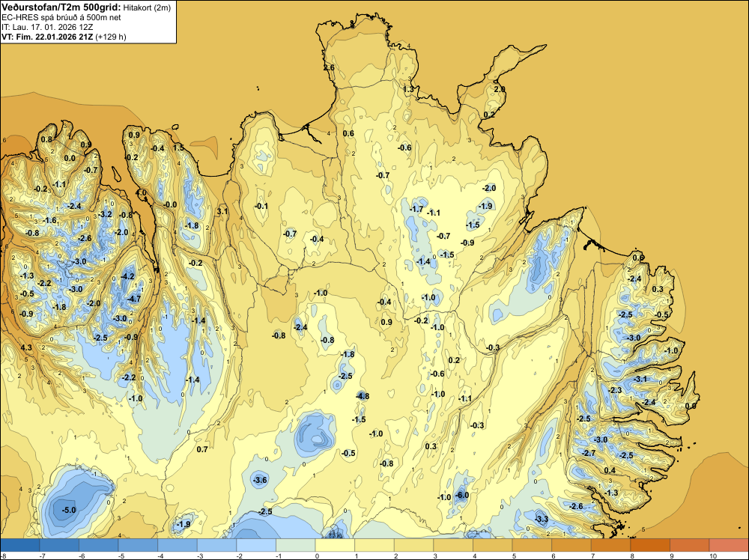Screen dimensions: 749x560
Task: Click the legend tick label 10
Action: pyautogui.click(x=713, y=556)
